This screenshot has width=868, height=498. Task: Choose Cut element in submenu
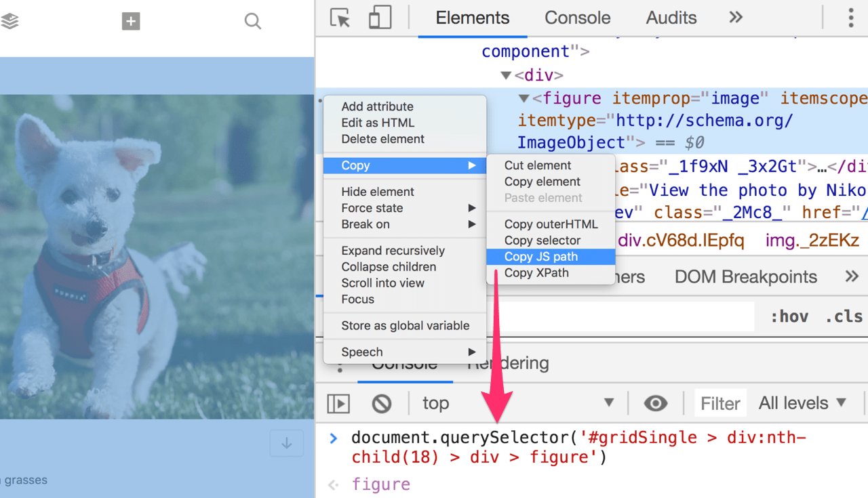pos(538,165)
